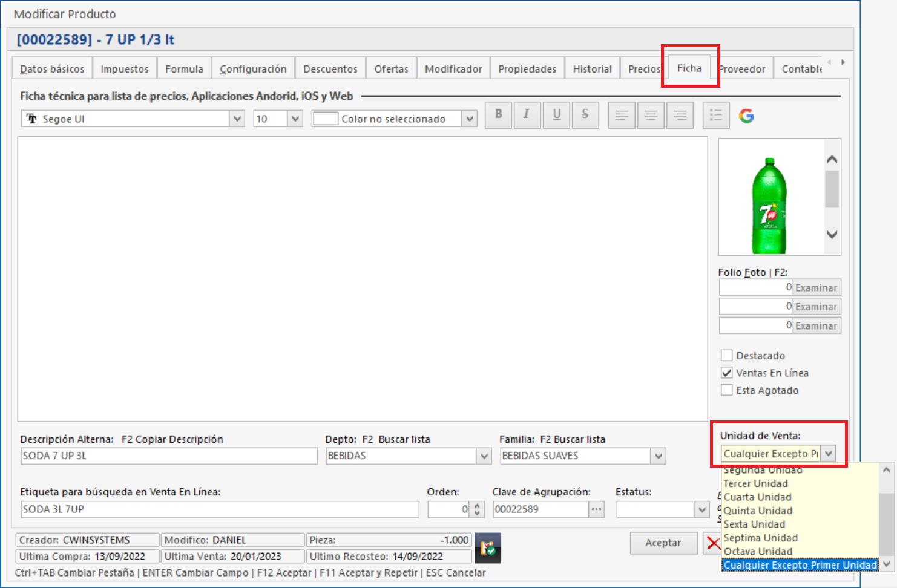Switch to the Datos básicos tab
Image resolution: width=897 pixels, height=588 pixels.
coord(52,69)
